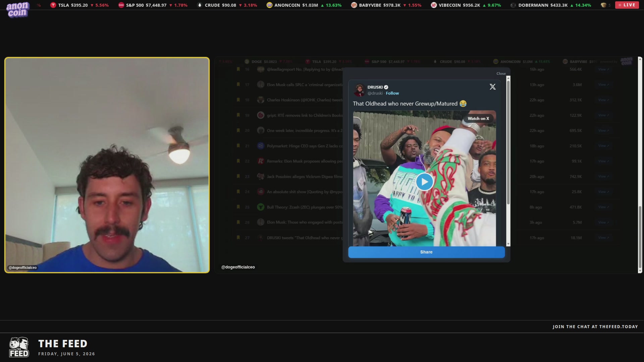Click the BABYVIBE ticker icon

(x=354, y=5)
